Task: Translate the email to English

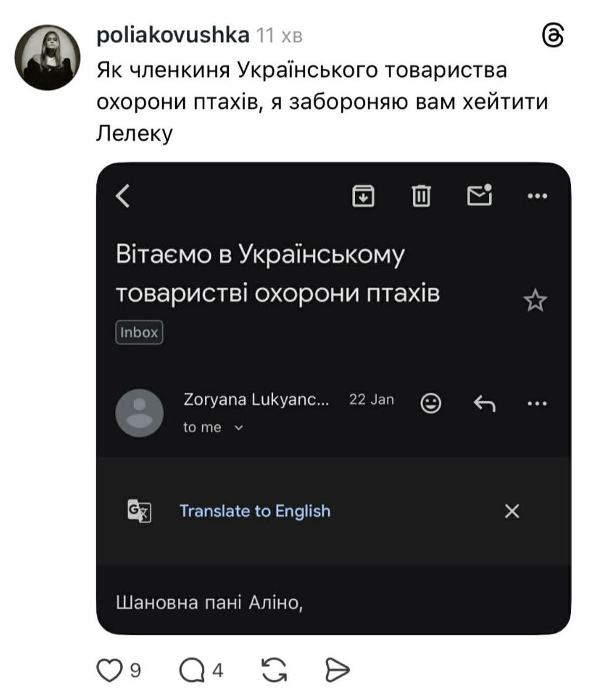Action: (x=256, y=511)
